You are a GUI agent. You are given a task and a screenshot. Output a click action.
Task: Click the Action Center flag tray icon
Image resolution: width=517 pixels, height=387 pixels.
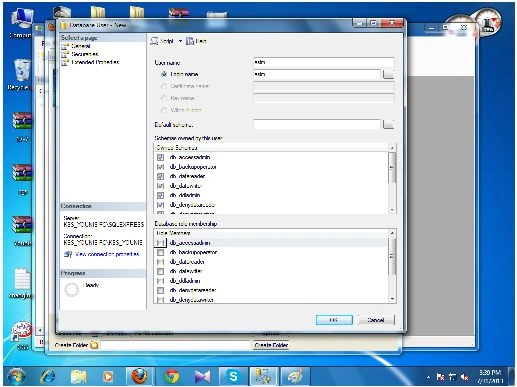click(440, 377)
